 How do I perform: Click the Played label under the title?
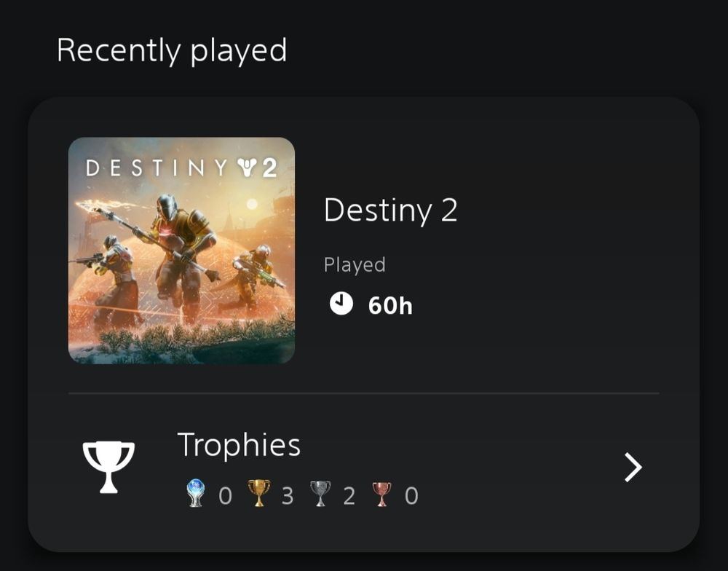355,265
